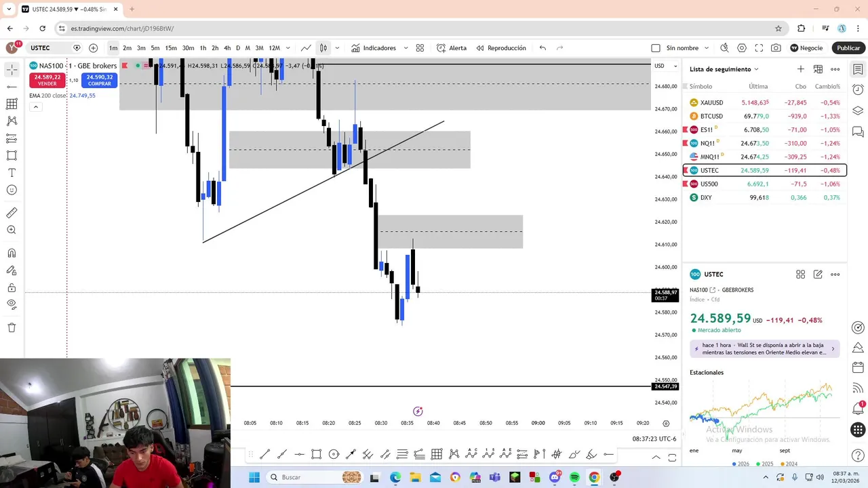The width and height of the screenshot is (868, 488).
Task: Undo the last chart action
Action: 542,48
